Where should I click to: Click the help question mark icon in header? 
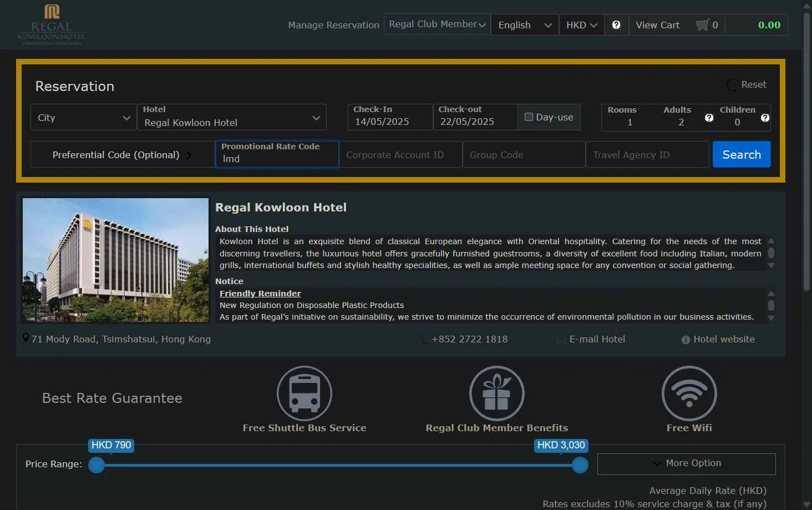point(616,25)
